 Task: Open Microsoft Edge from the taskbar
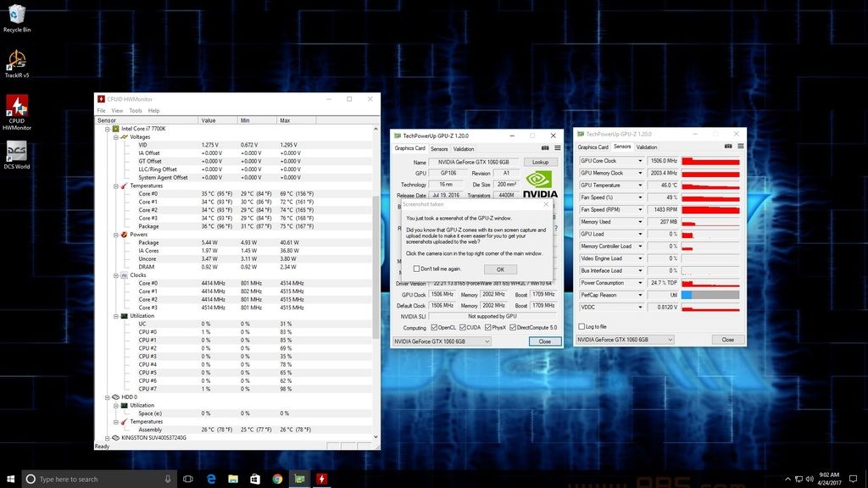(209, 479)
